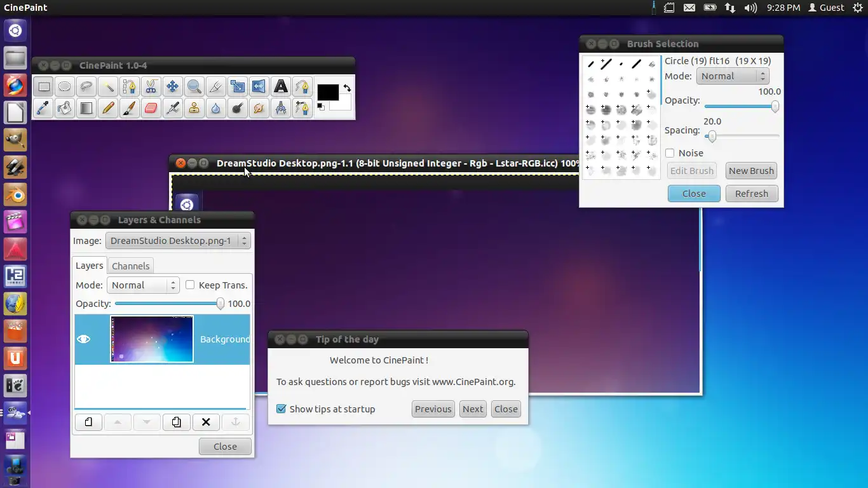Image resolution: width=868 pixels, height=488 pixels.
Task: Close the Brush Selection dialog via Close button
Action: (x=694, y=194)
